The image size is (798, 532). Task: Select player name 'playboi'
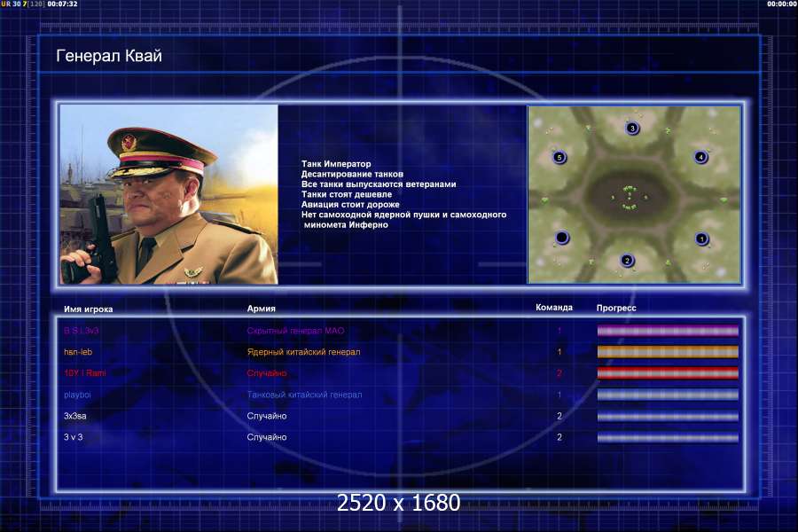(77, 395)
